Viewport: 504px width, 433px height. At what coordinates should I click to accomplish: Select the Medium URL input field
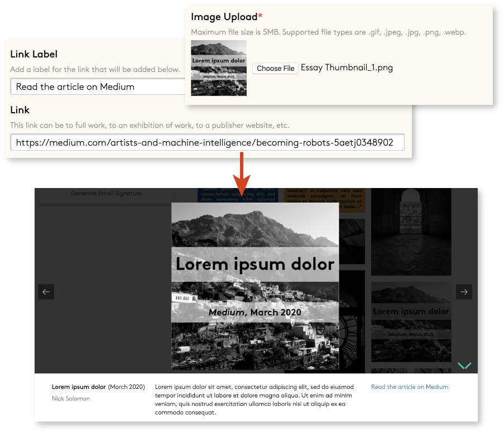[x=207, y=142]
